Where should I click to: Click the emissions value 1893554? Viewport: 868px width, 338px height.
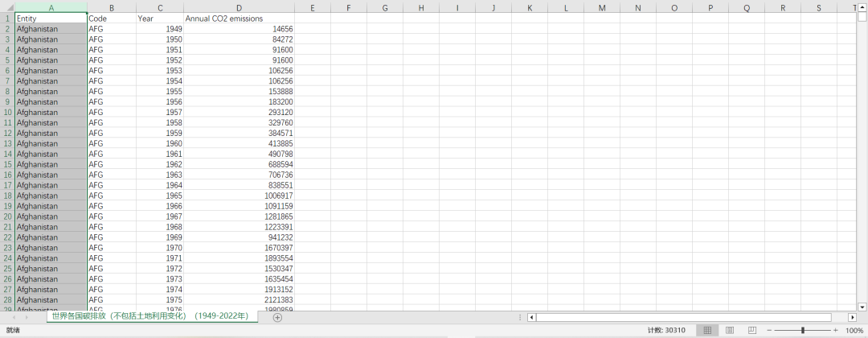(240, 258)
